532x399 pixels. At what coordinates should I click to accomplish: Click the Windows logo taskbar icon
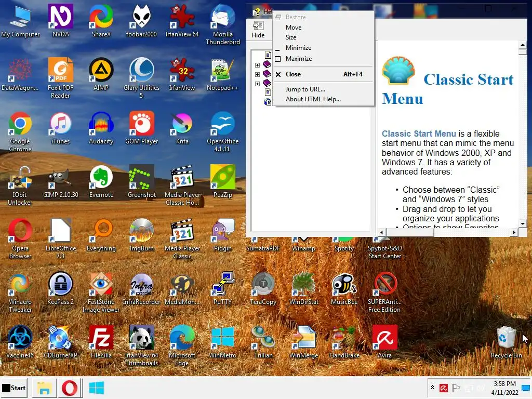tap(96, 388)
